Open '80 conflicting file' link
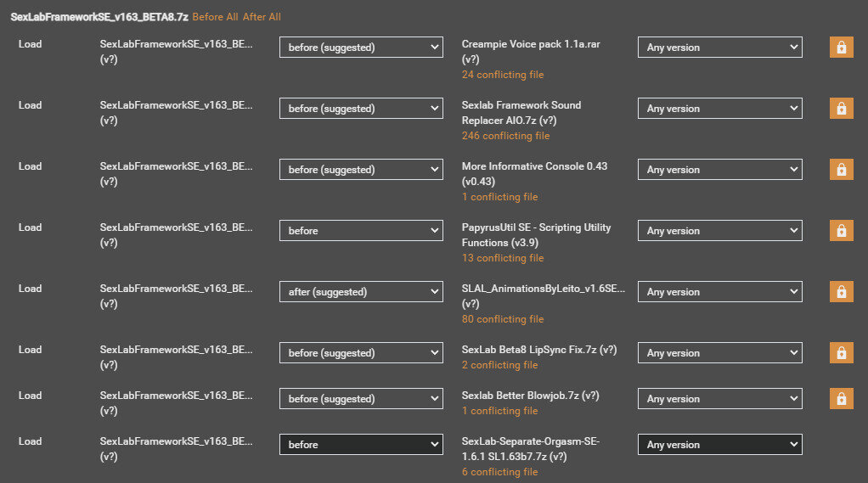 click(503, 319)
